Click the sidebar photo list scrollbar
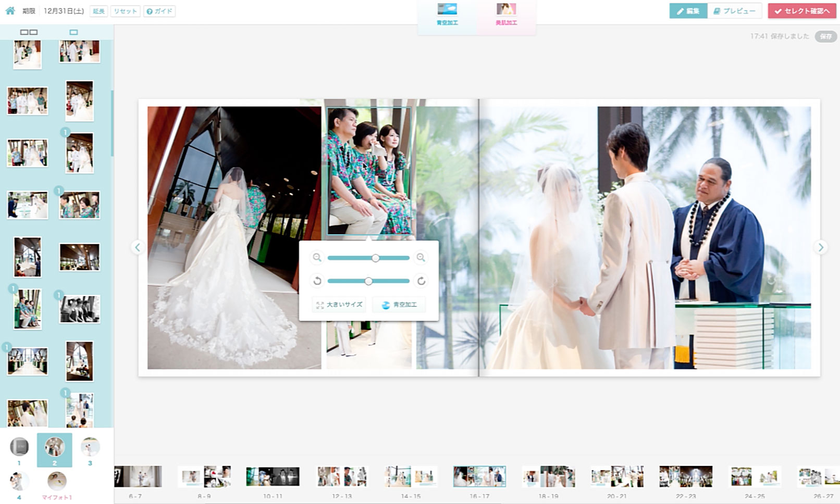 tap(112, 124)
